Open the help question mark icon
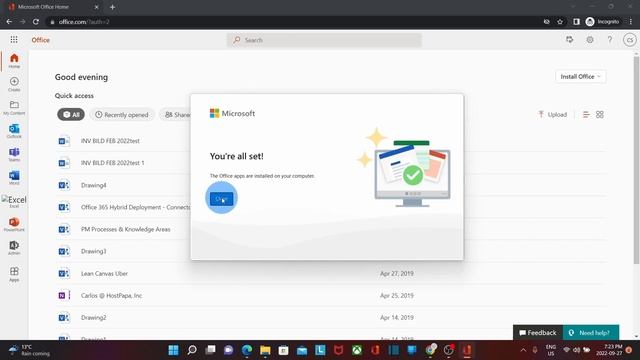The image size is (640, 360). tap(610, 40)
